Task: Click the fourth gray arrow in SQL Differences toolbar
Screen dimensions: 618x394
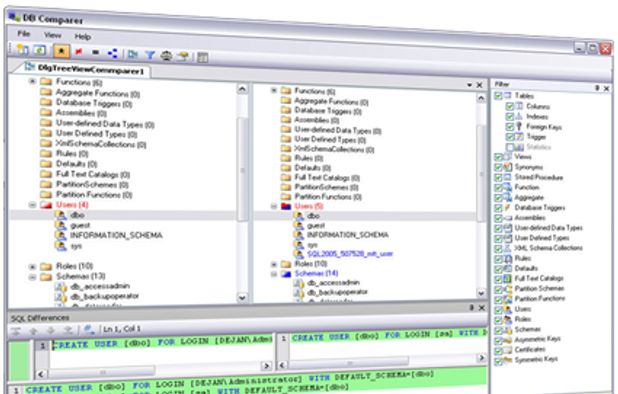Action: (x=68, y=330)
